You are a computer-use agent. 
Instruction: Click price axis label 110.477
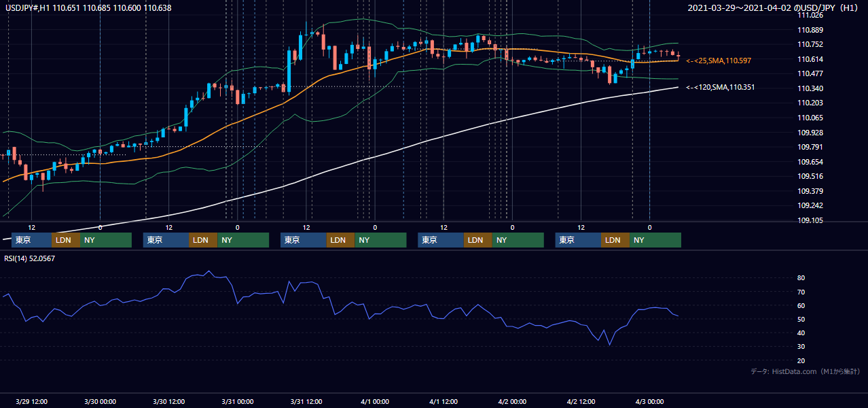point(810,73)
